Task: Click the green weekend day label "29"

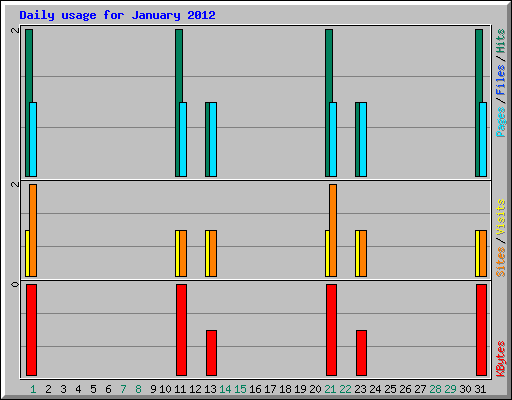Action: [450, 389]
